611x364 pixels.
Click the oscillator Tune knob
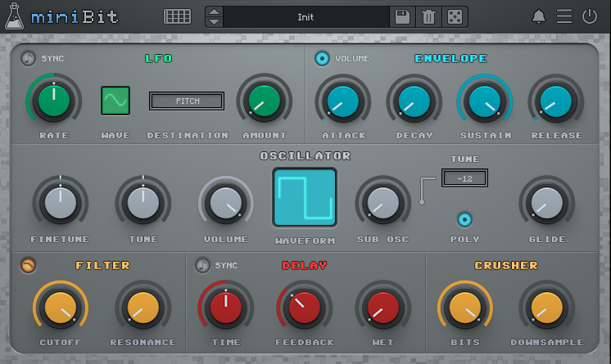(x=143, y=203)
